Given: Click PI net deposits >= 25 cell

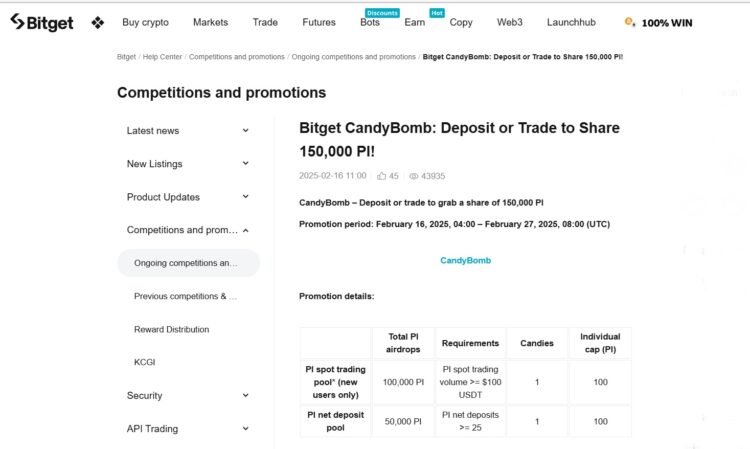Looking at the screenshot, I should point(470,421).
